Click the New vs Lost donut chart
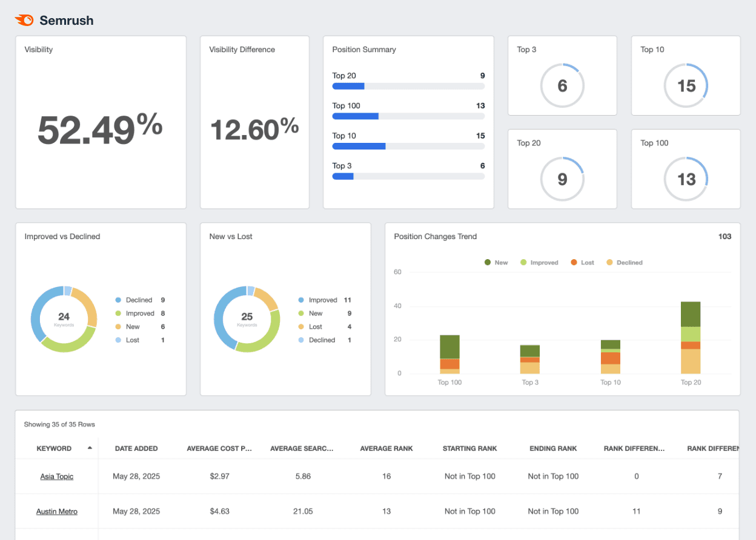The image size is (756, 540). pyautogui.click(x=247, y=319)
